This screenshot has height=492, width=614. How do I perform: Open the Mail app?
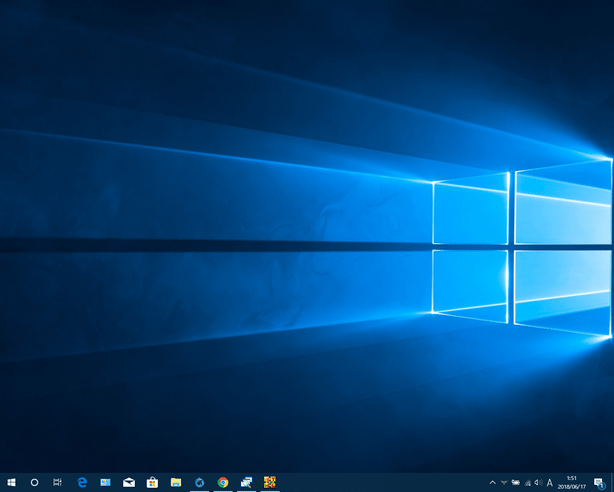pyautogui.click(x=129, y=482)
